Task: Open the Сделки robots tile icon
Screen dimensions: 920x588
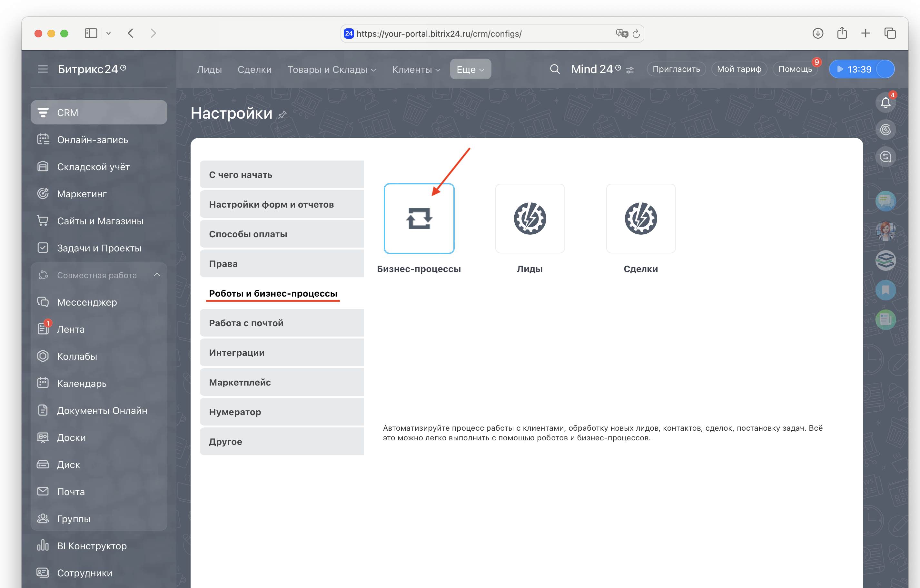Action: point(640,219)
